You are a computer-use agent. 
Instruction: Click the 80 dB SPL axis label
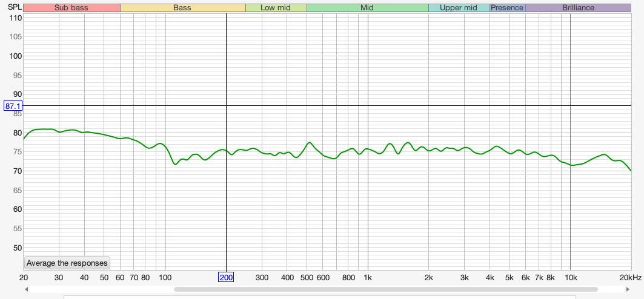(x=17, y=133)
